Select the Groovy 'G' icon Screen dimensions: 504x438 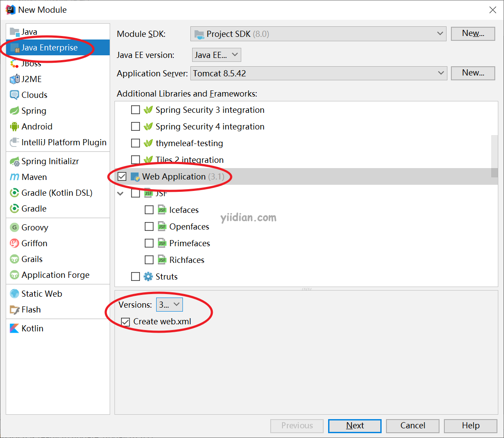point(14,227)
